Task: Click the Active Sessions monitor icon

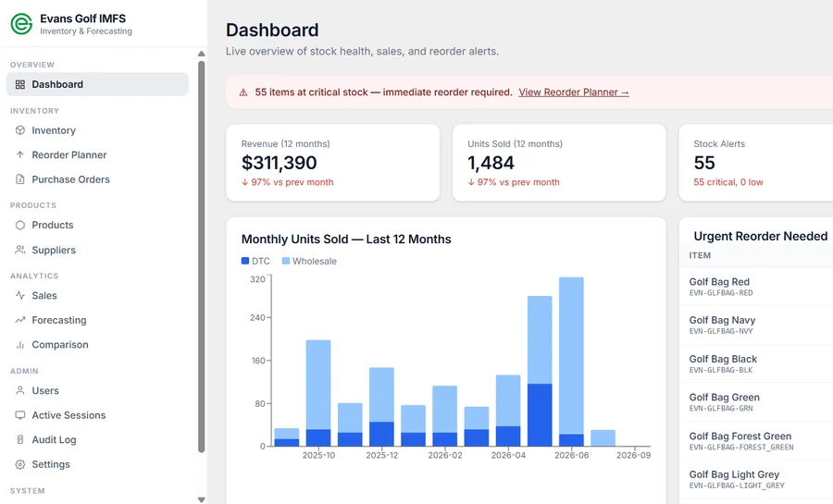Action: [x=20, y=415]
